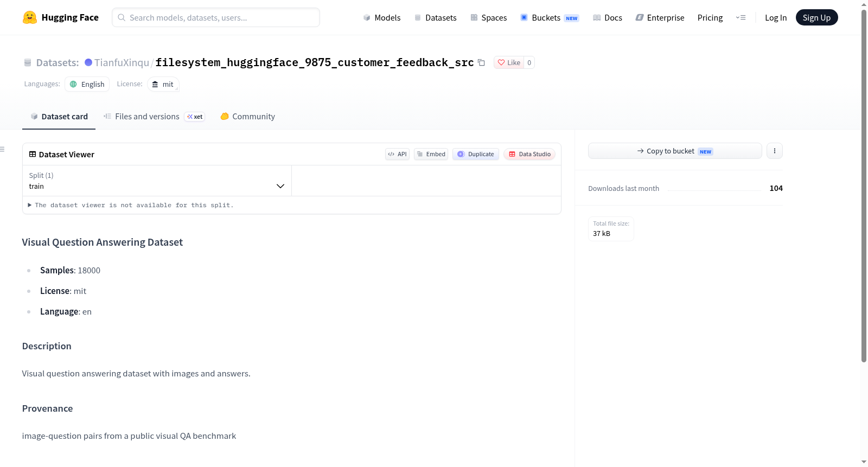This screenshot has height=467, width=868.
Task: Click the Dataset Viewer table icon
Action: [x=33, y=154]
